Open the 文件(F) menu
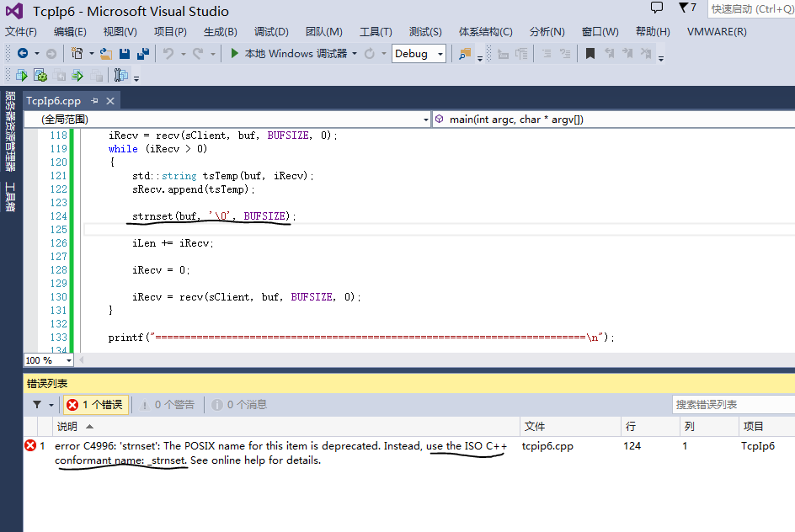 21,32
